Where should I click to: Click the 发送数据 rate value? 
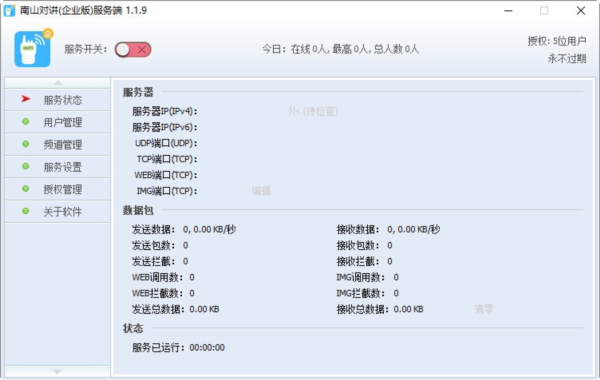[x=209, y=229]
